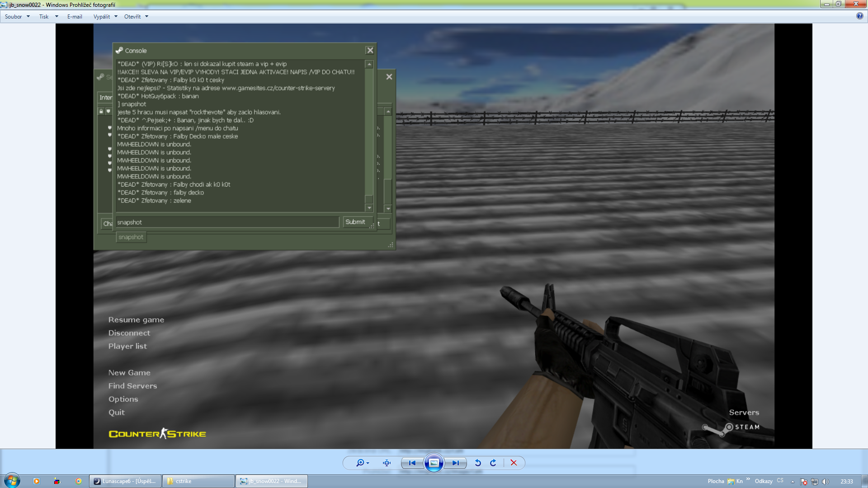Rotate the photo clockwise
The width and height of the screenshot is (868, 488).
(493, 463)
